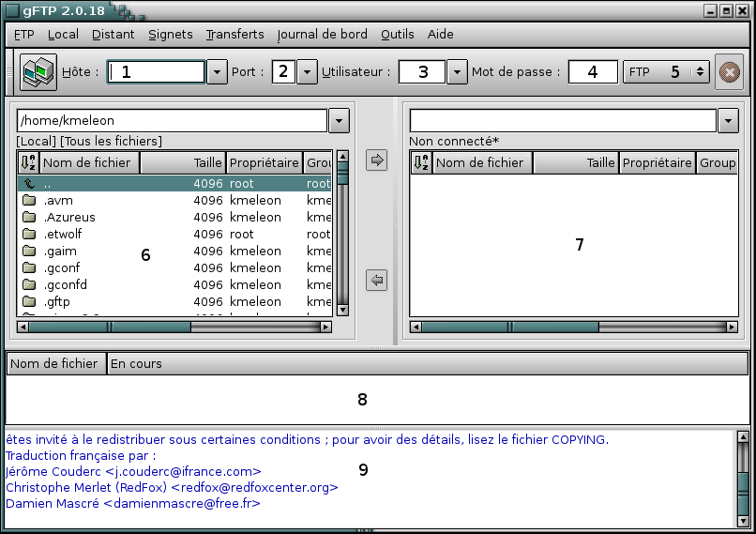Image resolution: width=756 pixels, height=534 pixels.
Task: Sort remote list by Taille column
Action: click(576, 162)
